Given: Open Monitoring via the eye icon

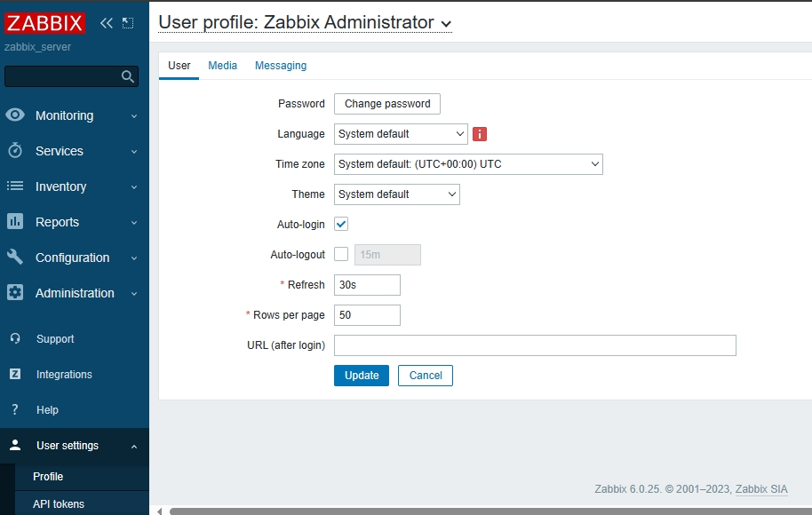Looking at the screenshot, I should (15, 115).
